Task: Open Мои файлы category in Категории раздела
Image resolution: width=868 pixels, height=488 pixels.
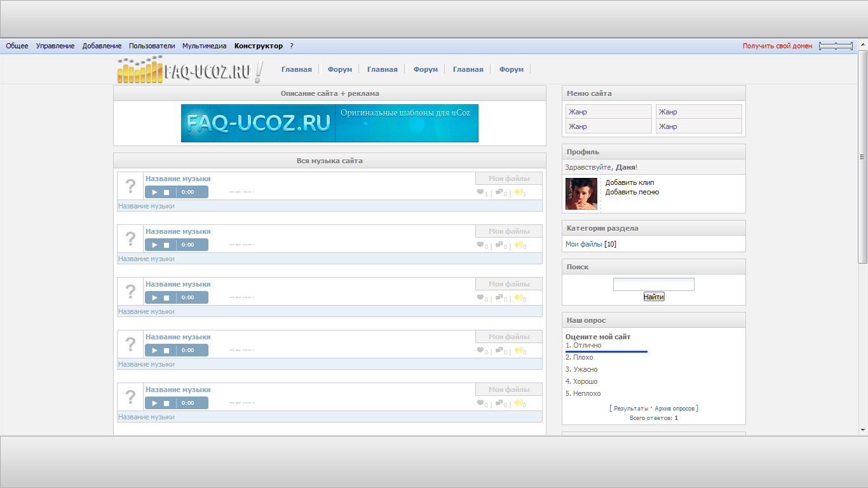Action: pyautogui.click(x=584, y=244)
